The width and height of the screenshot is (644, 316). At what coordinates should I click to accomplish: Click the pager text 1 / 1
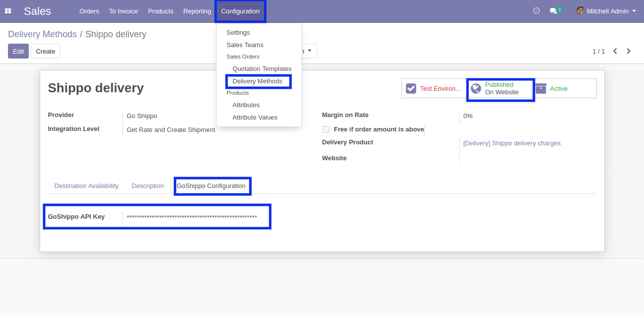[598, 51]
